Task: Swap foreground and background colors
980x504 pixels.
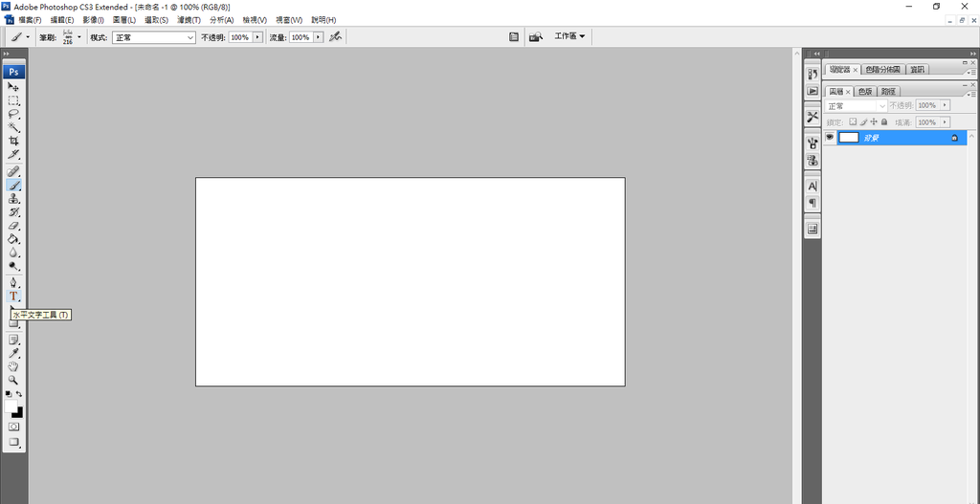Action: (19, 394)
